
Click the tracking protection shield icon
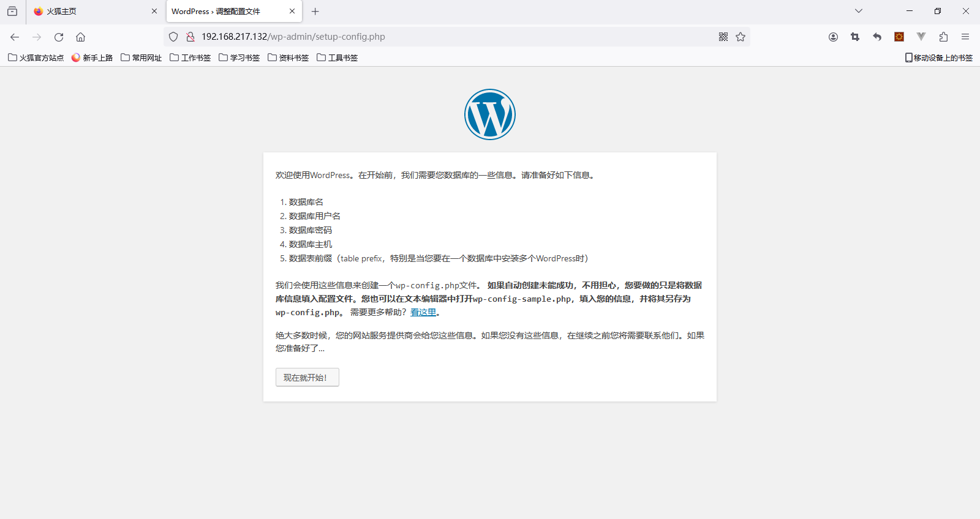[173, 37]
